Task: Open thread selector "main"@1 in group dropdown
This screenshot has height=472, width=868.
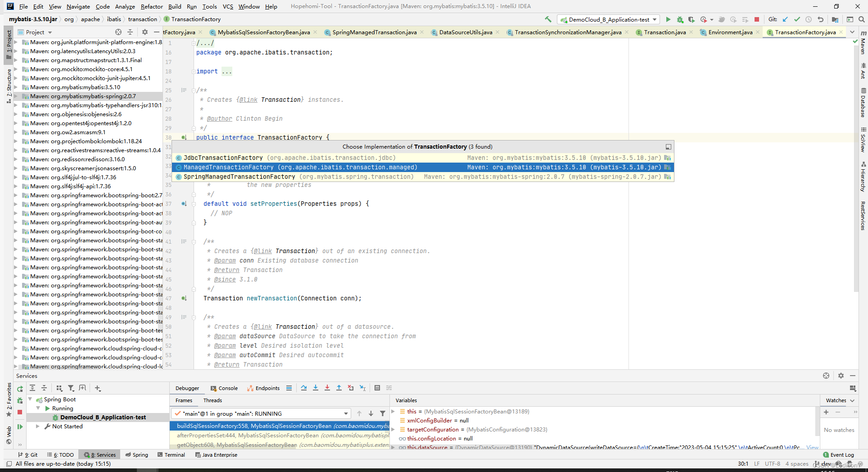Action: point(261,413)
